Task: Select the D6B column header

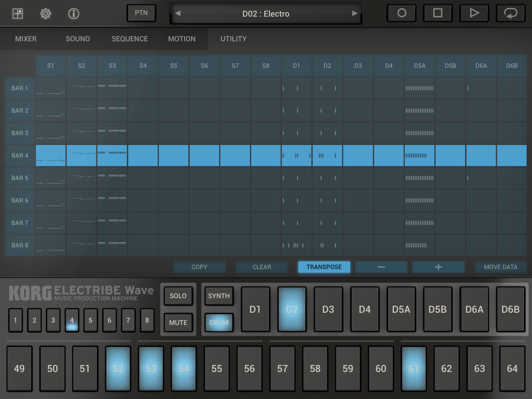Action: (x=512, y=66)
